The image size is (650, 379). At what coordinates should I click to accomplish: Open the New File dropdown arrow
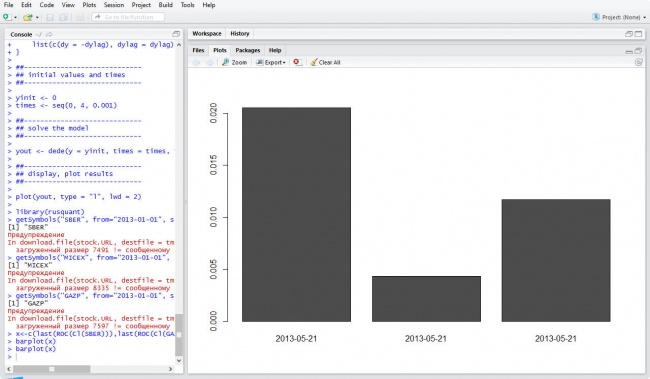[x=15, y=17]
